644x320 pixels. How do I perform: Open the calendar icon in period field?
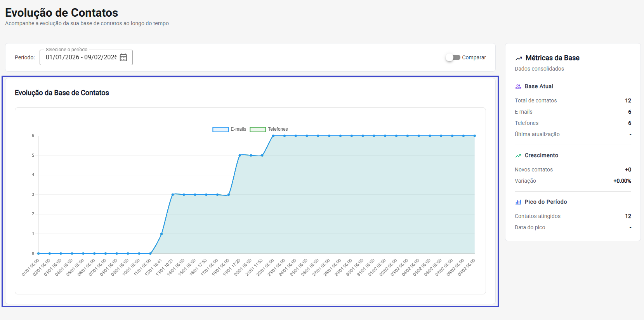pyautogui.click(x=123, y=57)
